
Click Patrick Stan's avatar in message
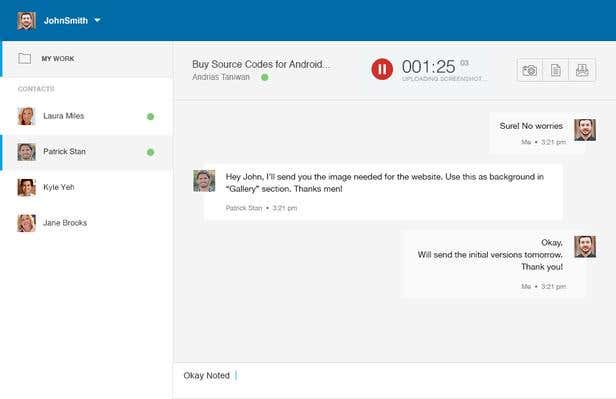pyautogui.click(x=204, y=181)
